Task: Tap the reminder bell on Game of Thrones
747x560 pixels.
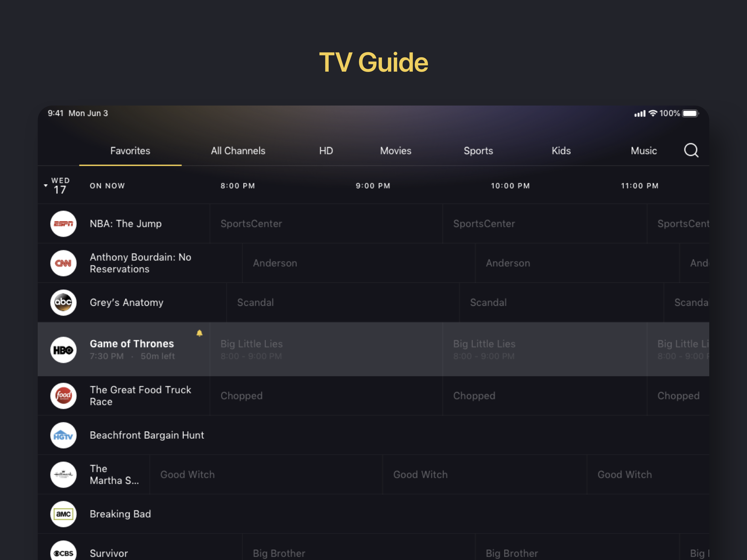Action: point(200,333)
